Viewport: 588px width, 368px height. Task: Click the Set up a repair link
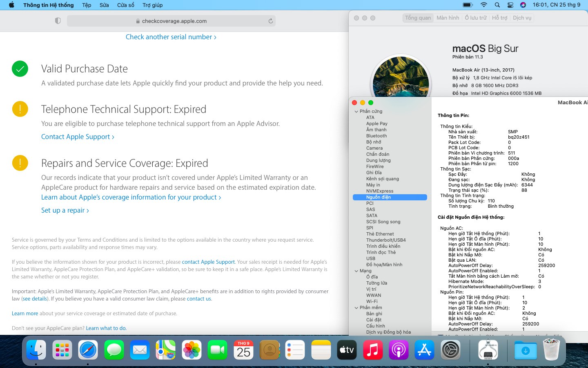click(x=65, y=210)
